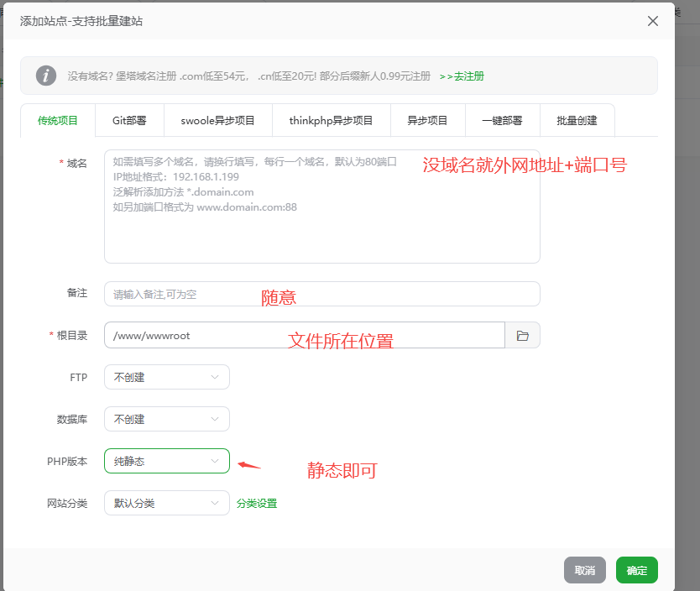Switch to the Git部署 tab

pyautogui.click(x=129, y=121)
